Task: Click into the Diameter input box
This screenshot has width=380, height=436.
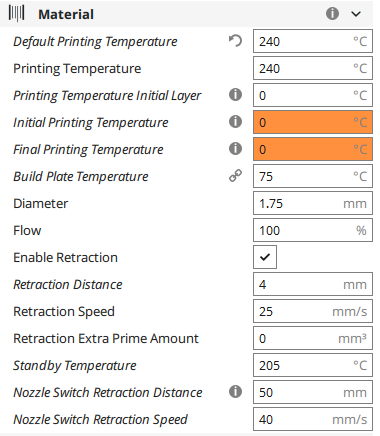Action: pyautogui.click(x=313, y=203)
